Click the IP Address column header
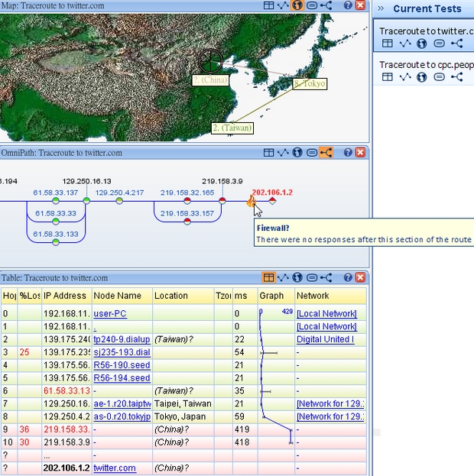The height and width of the screenshot is (476, 474). tap(67, 296)
